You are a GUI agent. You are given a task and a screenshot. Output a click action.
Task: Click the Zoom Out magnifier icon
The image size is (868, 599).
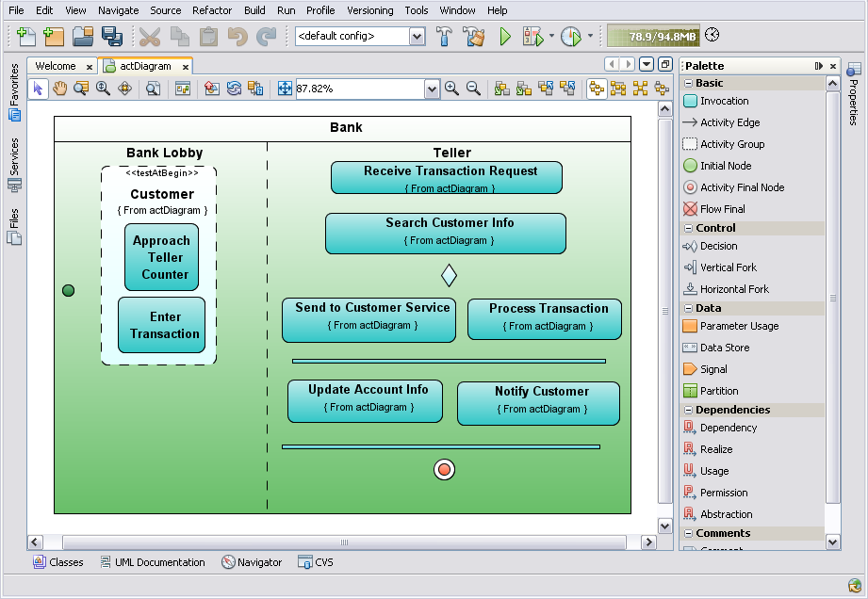(474, 89)
